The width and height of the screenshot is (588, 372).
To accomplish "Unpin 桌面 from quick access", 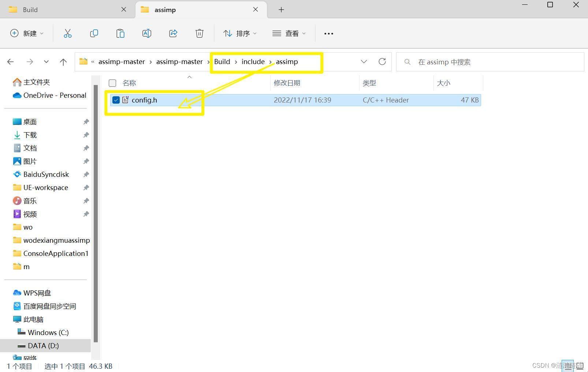I will (86, 122).
